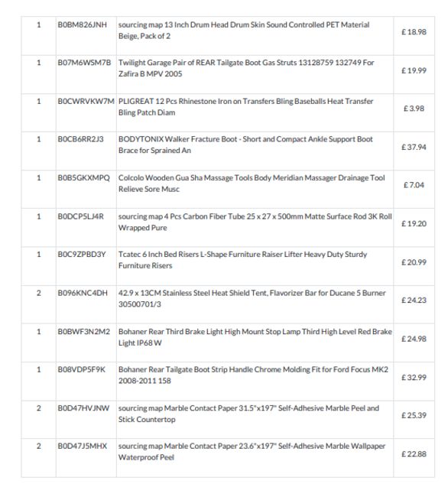Select ASIN B08VDP5F9K
The height and width of the screenshot is (497, 448).
pos(82,369)
